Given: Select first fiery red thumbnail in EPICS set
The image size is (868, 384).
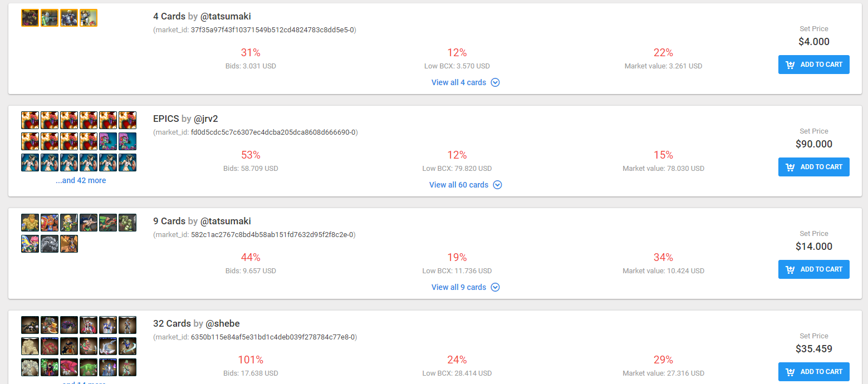Looking at the screenshot, I should click(30, 120).
